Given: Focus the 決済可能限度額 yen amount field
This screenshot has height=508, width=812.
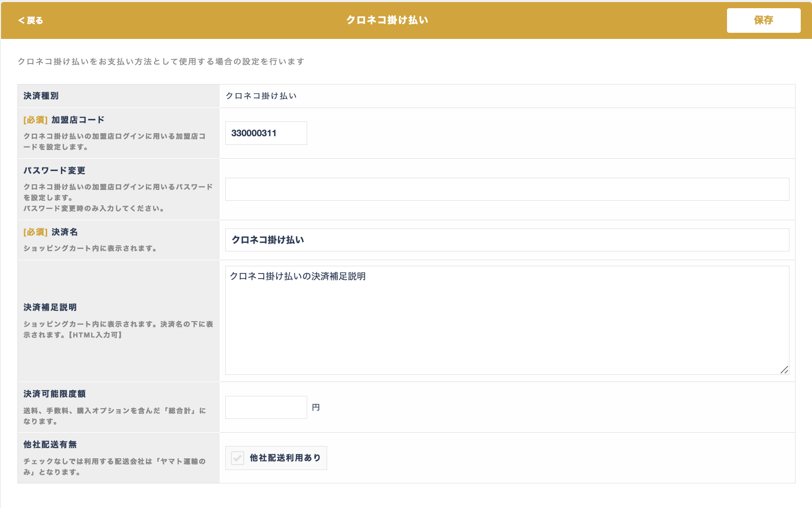Looking at the screenshot, I should [x=266, y=408].
